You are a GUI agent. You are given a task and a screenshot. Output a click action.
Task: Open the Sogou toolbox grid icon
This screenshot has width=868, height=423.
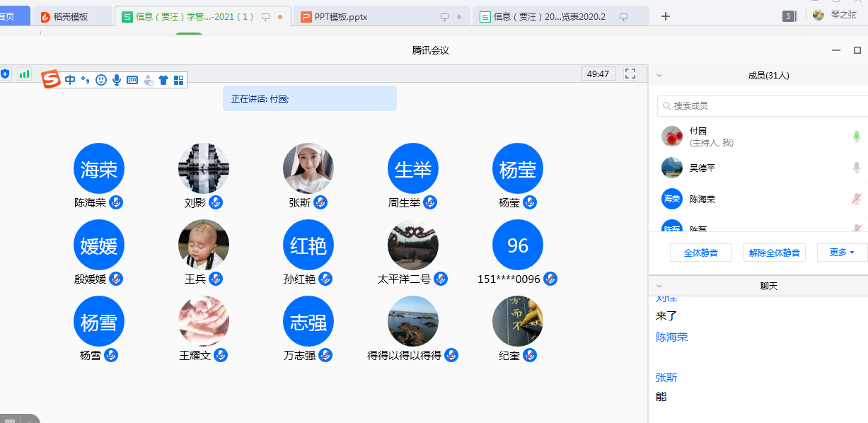178,80
